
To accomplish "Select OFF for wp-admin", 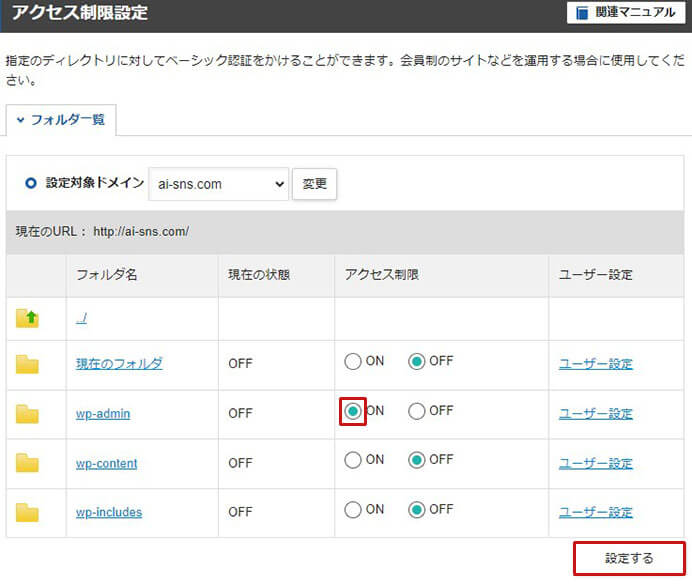I will (416, 411).
